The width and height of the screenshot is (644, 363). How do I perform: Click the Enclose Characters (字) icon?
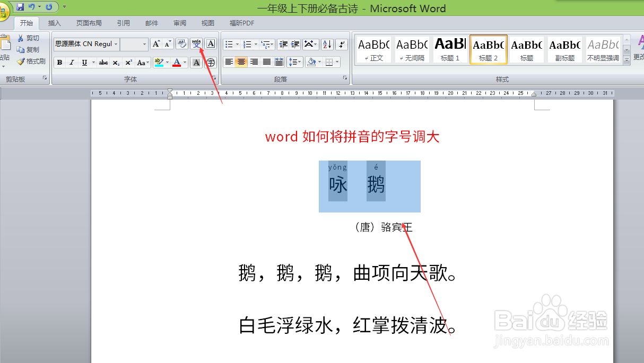(211, 63)
